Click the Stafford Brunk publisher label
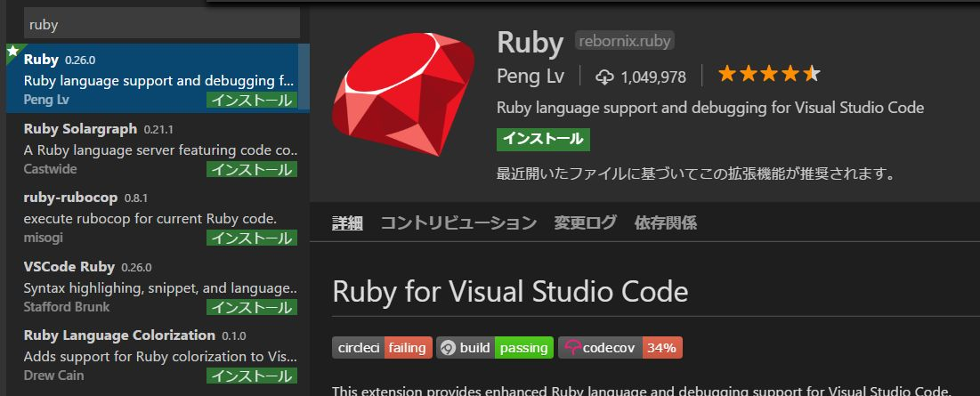This screenshot has height=396, width=980. pyautogui.click(x=66, y=307)
